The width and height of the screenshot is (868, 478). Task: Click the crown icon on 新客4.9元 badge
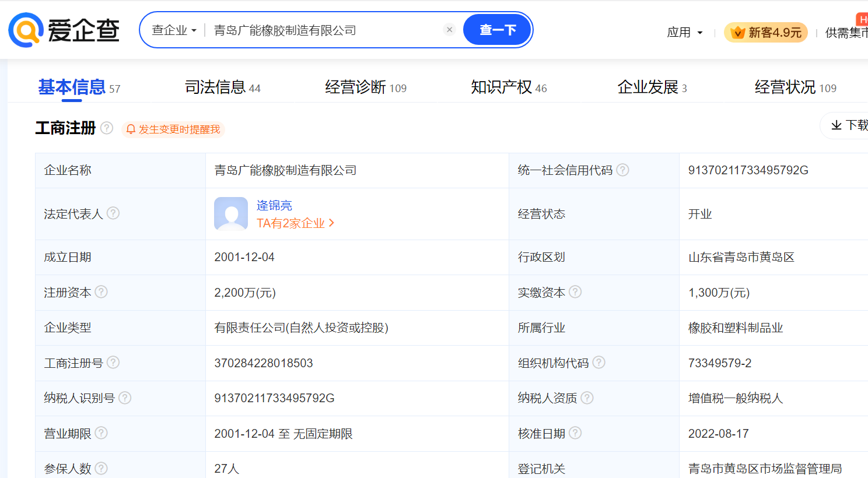tap(738, 33)
